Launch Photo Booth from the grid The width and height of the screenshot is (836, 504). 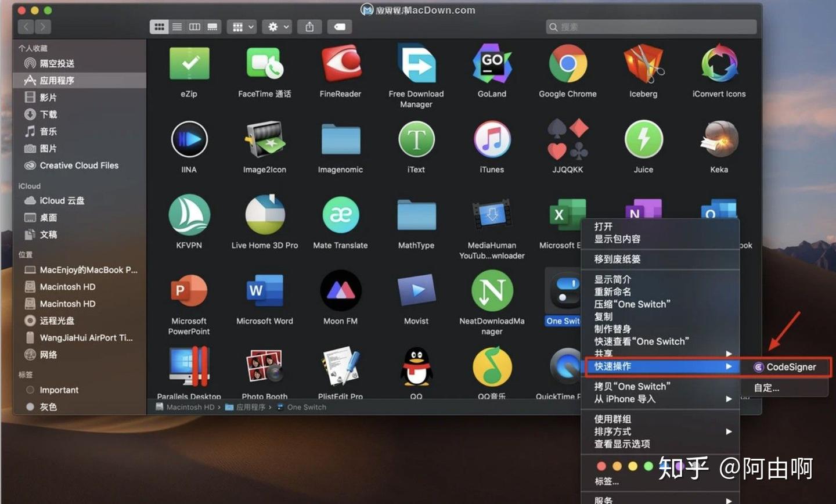[x=265, y=366]
